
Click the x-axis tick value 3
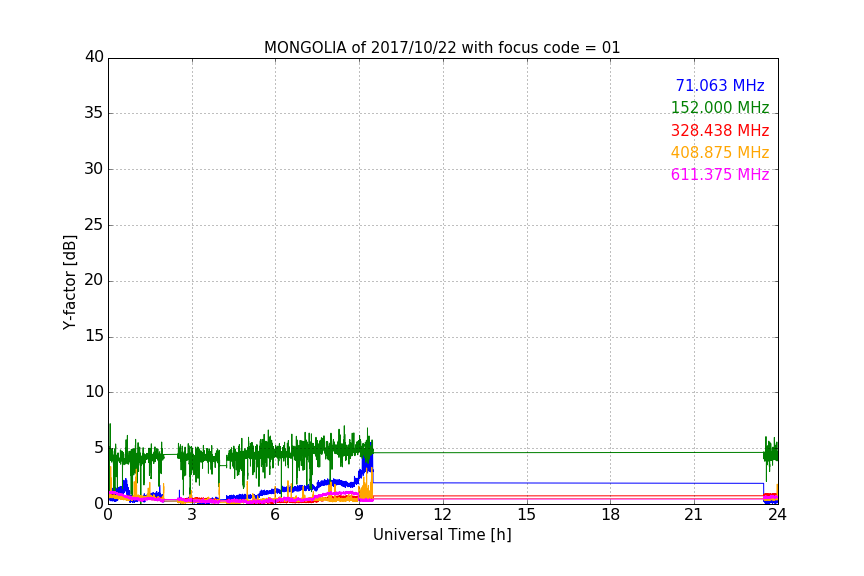point(192,515)
